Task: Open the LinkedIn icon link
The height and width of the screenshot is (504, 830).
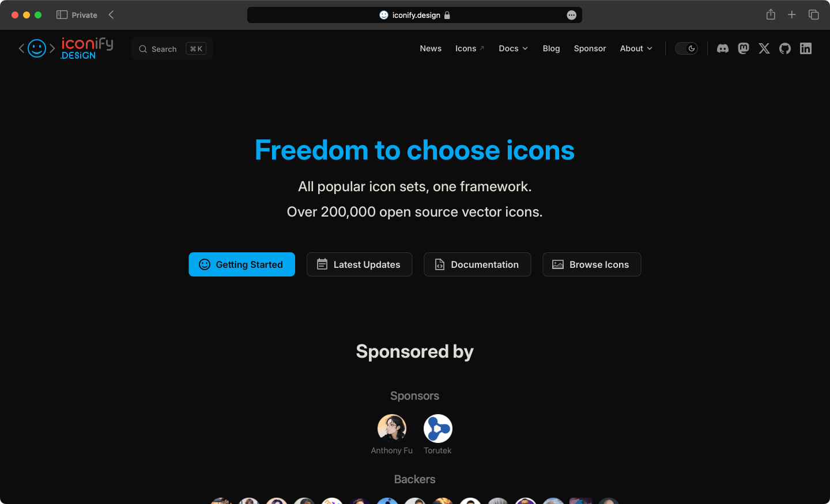Action: pos(806,48)
